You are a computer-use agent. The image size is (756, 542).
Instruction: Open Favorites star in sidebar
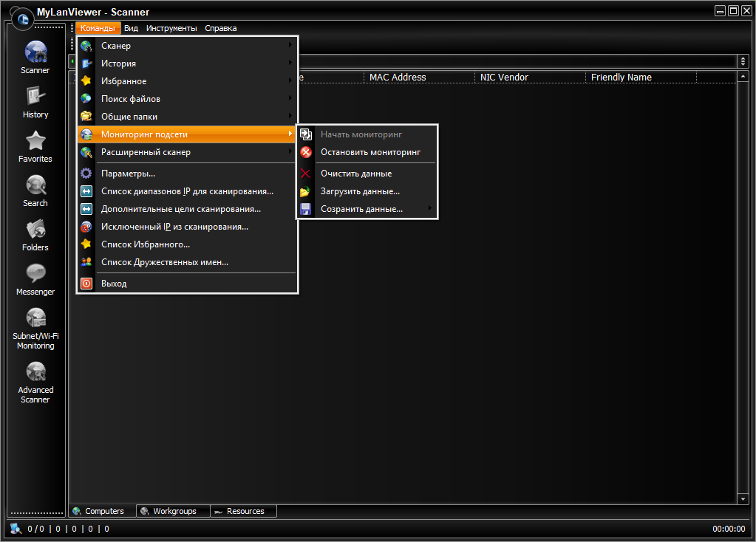(35, 141)
